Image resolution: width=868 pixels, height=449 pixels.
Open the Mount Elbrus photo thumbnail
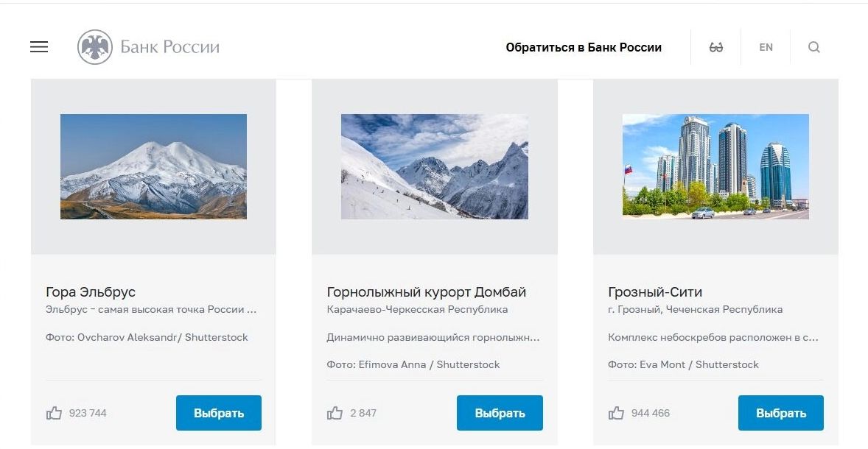153,166
